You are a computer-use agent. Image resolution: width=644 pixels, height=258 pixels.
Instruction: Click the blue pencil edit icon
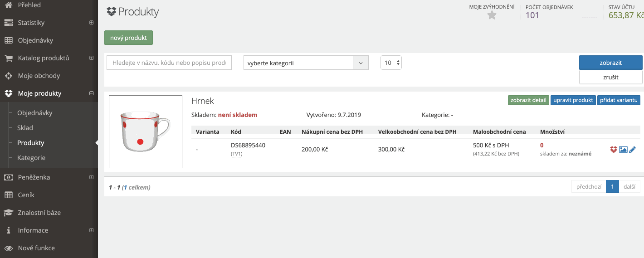[x=633, y=150]
